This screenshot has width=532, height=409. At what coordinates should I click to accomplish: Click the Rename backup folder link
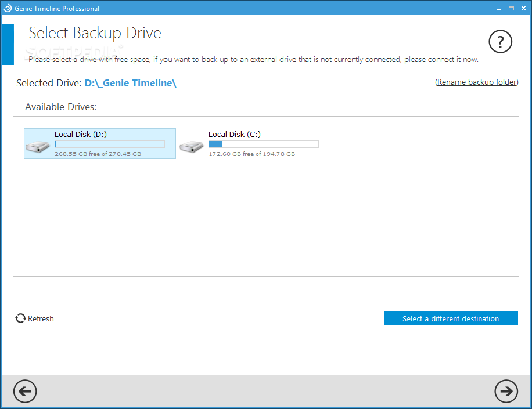click(477, 82)
